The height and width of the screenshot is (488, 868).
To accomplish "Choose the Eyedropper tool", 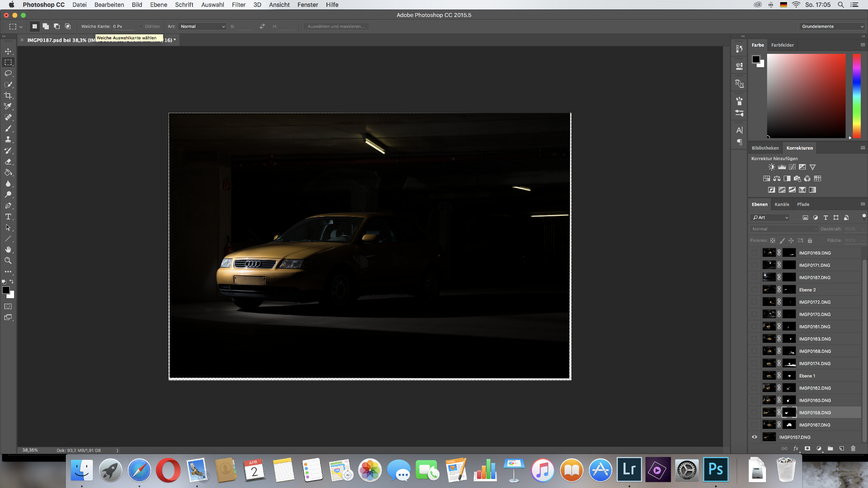I will [8, 106].
